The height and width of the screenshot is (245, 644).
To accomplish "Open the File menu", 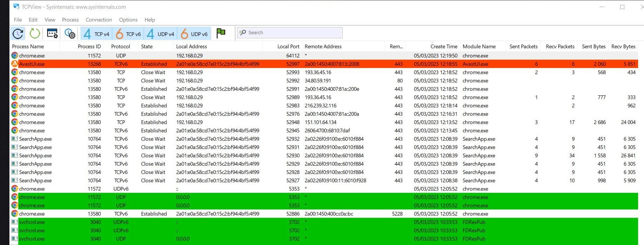I will [x=18, y=20].
